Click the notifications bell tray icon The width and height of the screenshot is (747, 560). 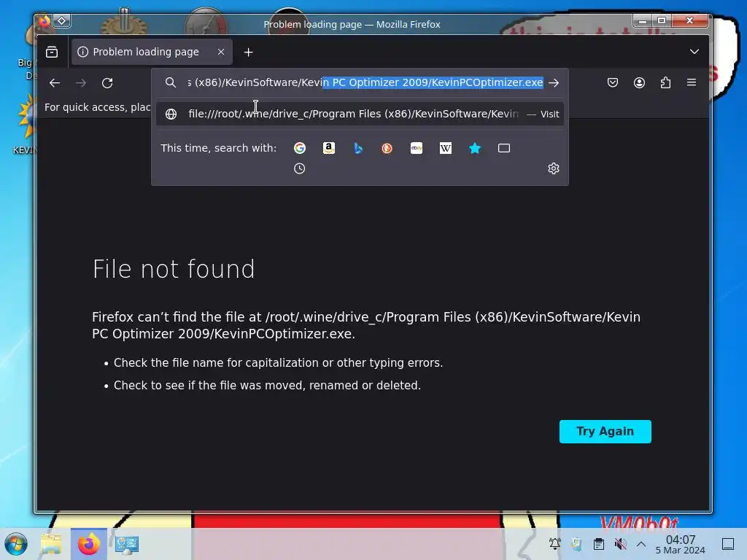[554, 544]
